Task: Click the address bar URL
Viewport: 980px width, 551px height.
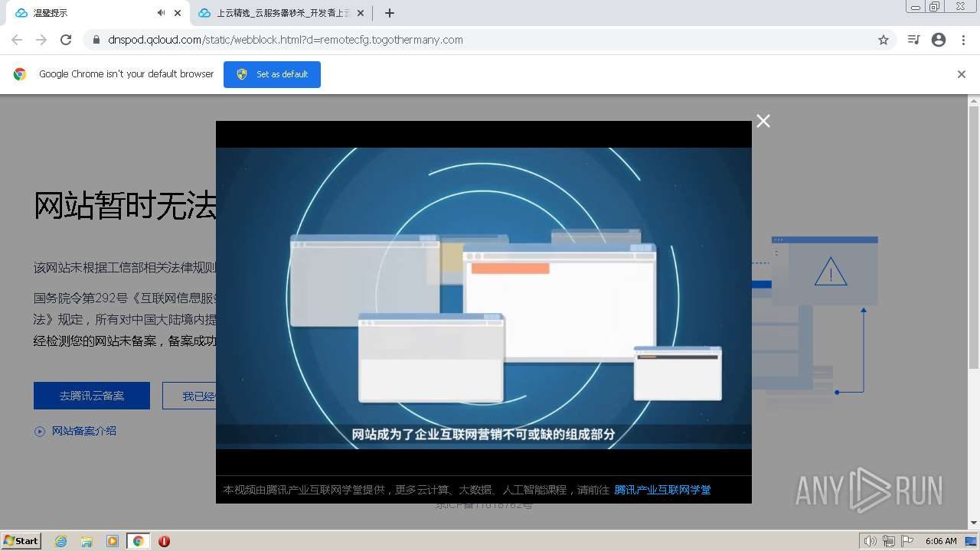Action: (285, 40)
